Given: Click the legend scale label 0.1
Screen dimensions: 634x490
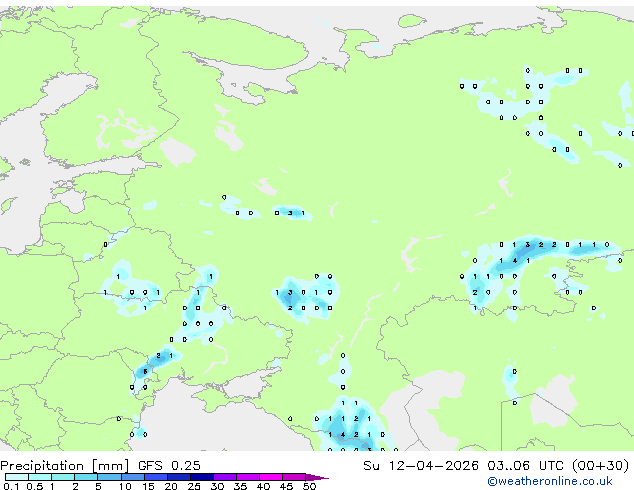Looking at the screenshot, I should [11, 486].
